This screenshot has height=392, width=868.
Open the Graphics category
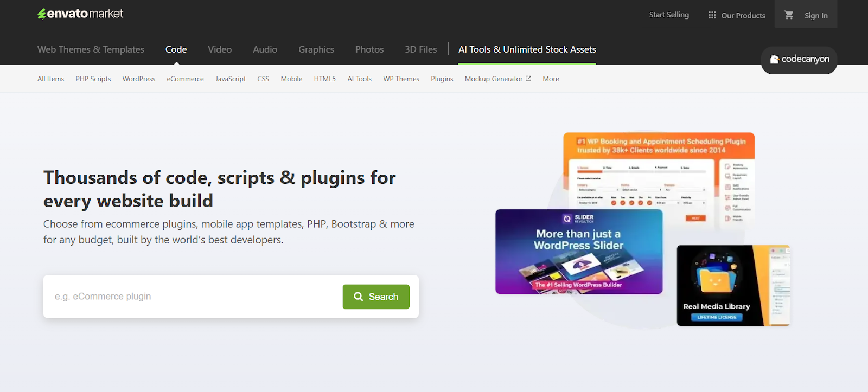click(x=316, y=49)
